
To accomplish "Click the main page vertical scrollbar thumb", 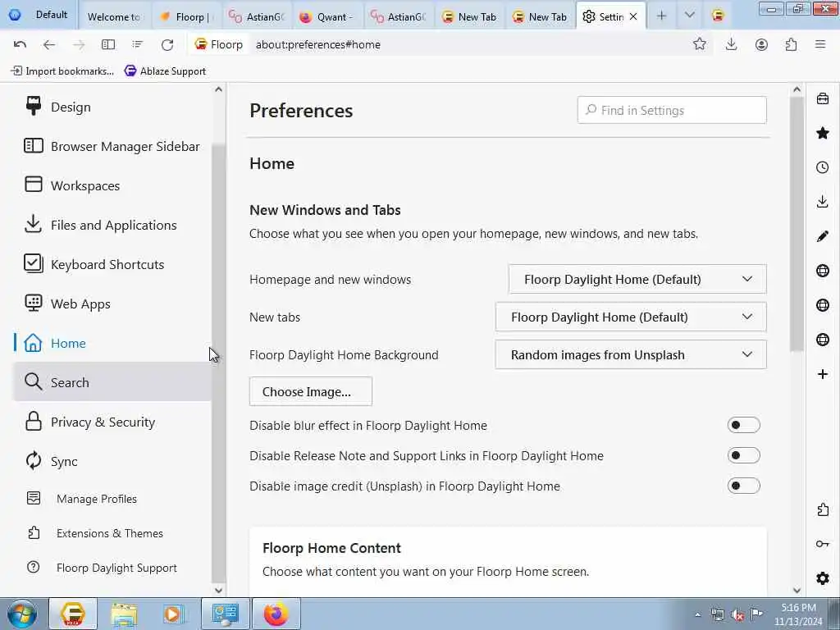I will coord(797,224).
